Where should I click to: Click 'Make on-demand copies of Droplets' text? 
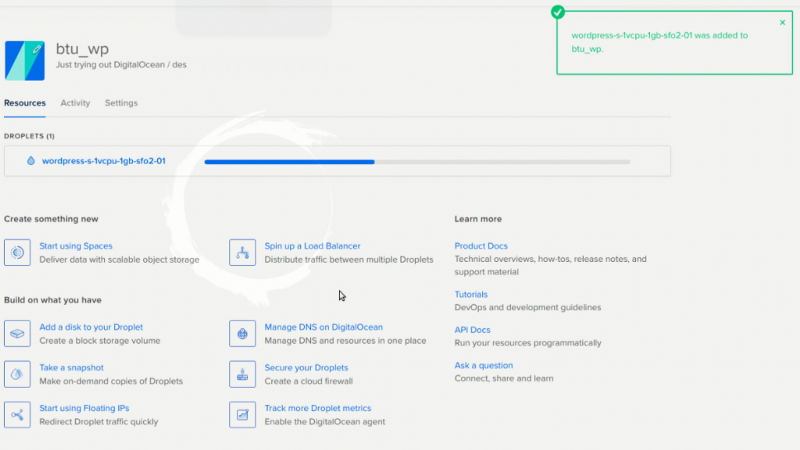(111, 381)
